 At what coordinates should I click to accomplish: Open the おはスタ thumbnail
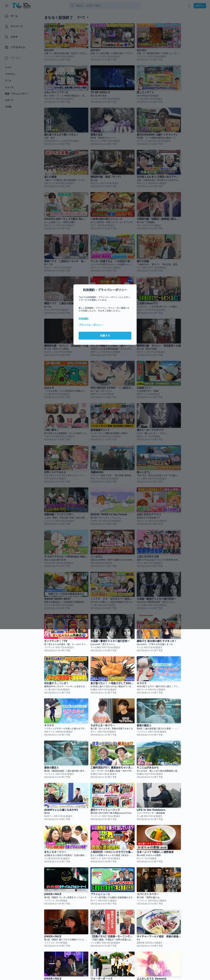[66, 373]
